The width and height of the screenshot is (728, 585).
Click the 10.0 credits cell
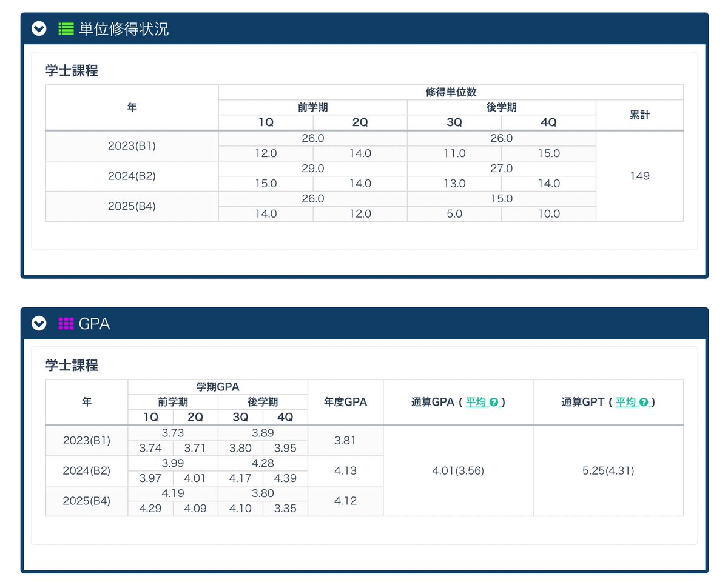(x=549, y=214)
